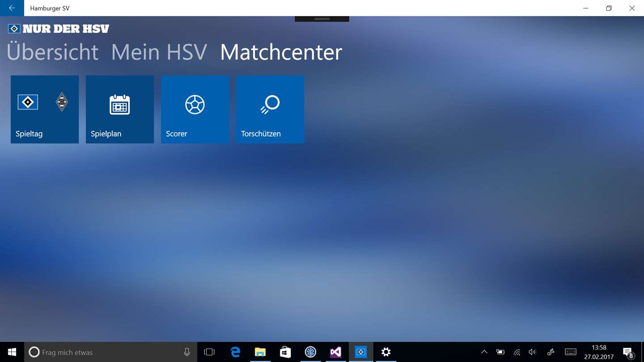Open the Wi-Fi network tray icon
The height and width of the screenshot is (362, 644).
517,352
